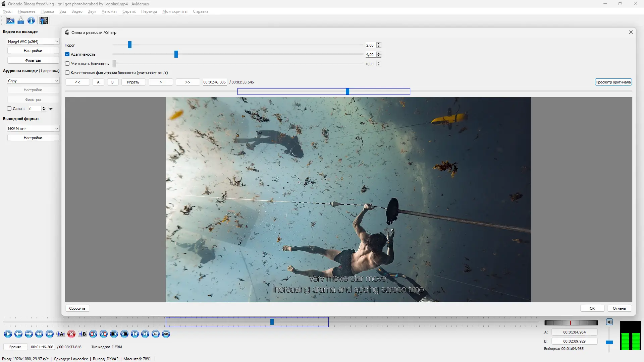This screenshot has height=362, width=644.
Task: Open the Mpeg4 AVC (x264) video codec dropdown
Action: [33, 42]
